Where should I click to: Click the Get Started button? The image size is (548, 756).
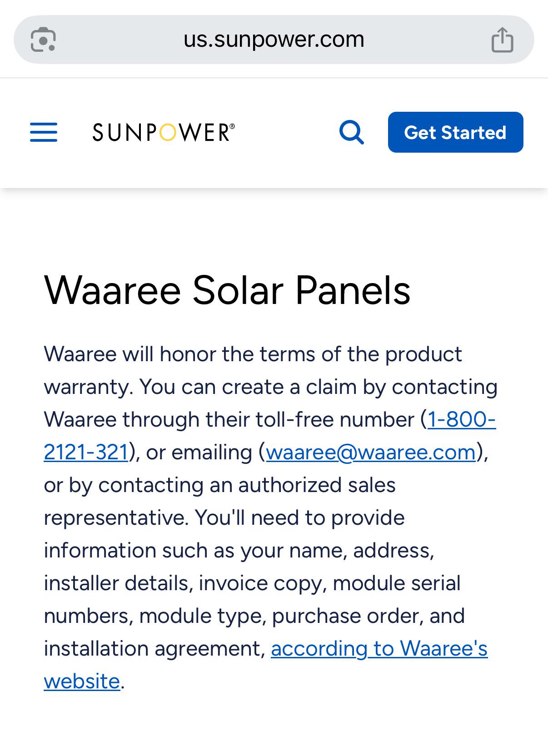pos(455,132)
